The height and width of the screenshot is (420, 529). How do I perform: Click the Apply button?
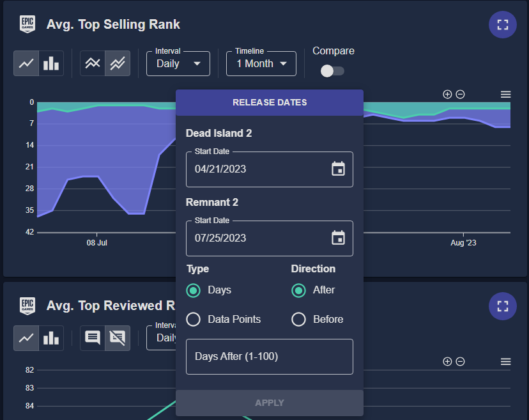click(x=270, y=403)
